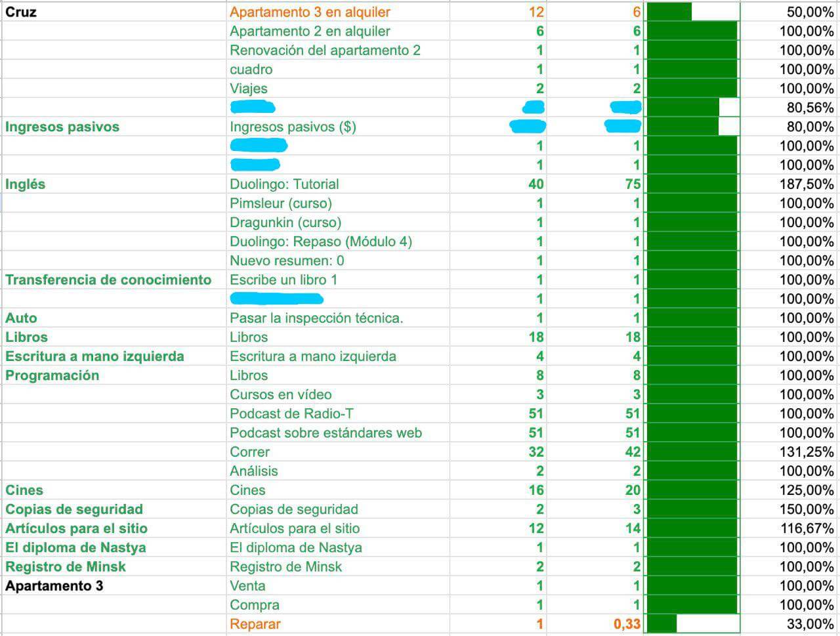Image resolution: width=840 pixels, height=636 pixels.
Task: Select the 'Cruz' category cell
Action: (x=114, y=12)
